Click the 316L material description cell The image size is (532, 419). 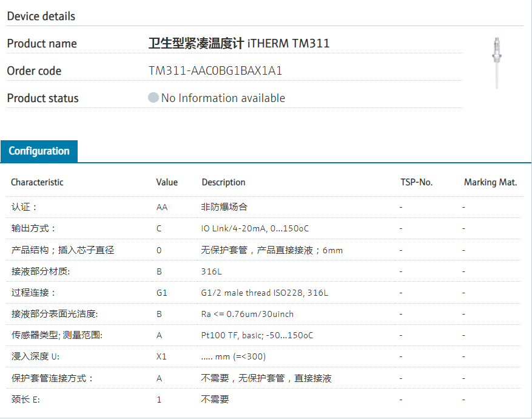(x=212, y=271)
